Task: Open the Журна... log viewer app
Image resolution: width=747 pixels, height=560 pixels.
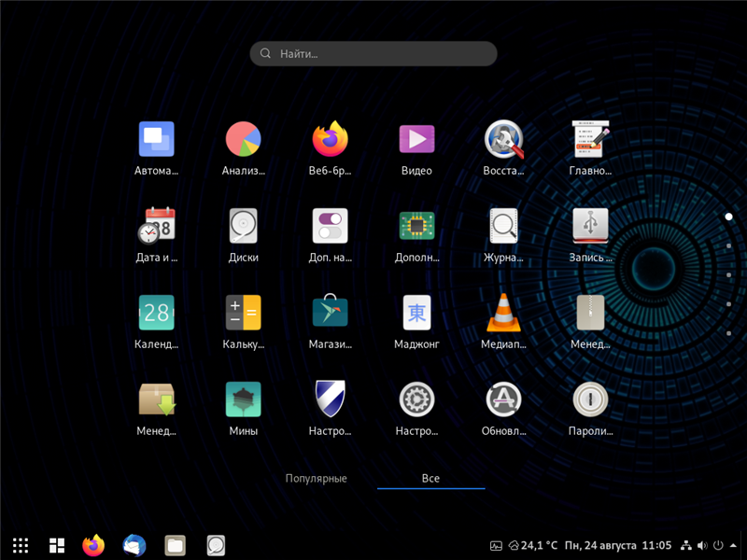Action: (503, 235)
